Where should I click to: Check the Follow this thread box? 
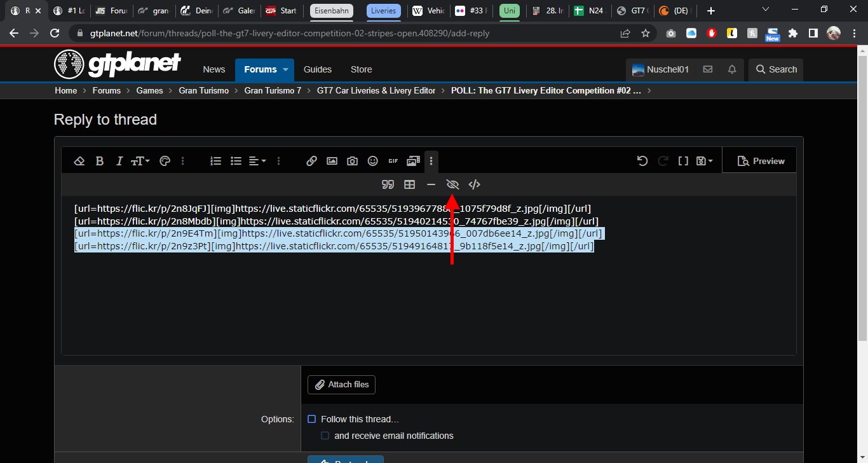311,419
